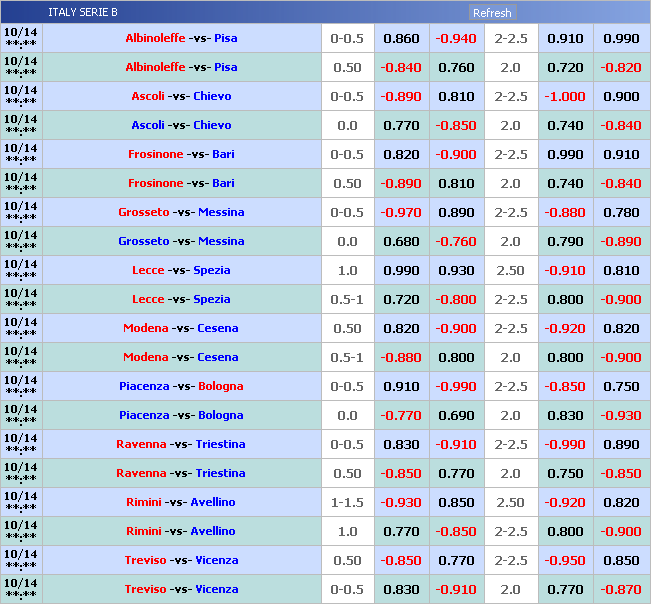Select the -0.870 odds value
Screen dimensions: 651x604
pos(620,589)
